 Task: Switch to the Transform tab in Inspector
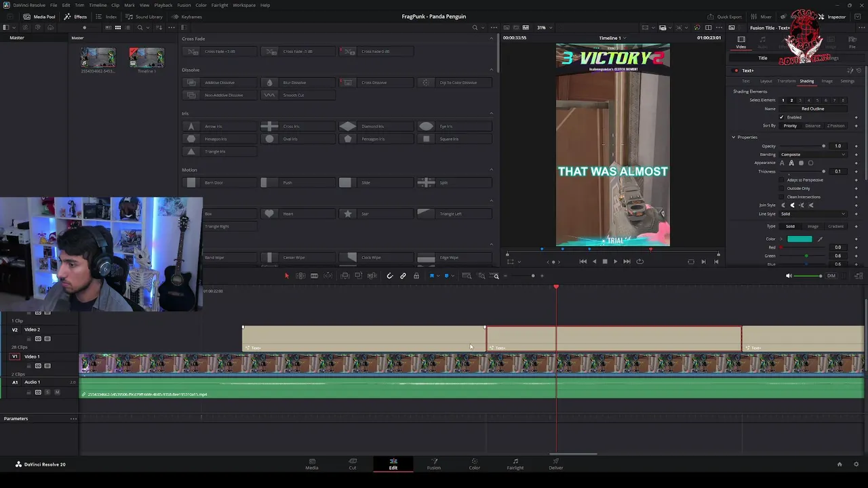click(787, 81)
